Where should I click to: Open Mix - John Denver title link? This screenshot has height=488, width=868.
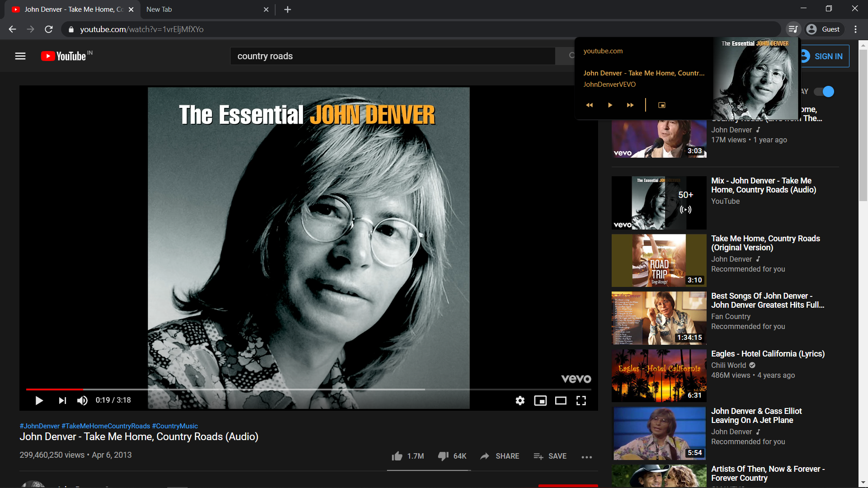pos(764,185)
